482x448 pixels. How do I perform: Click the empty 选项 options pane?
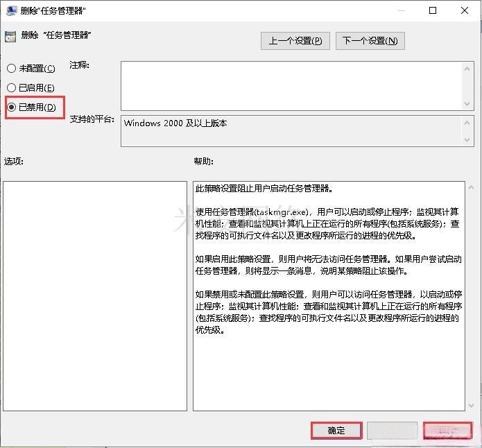[x=95, y=296]
